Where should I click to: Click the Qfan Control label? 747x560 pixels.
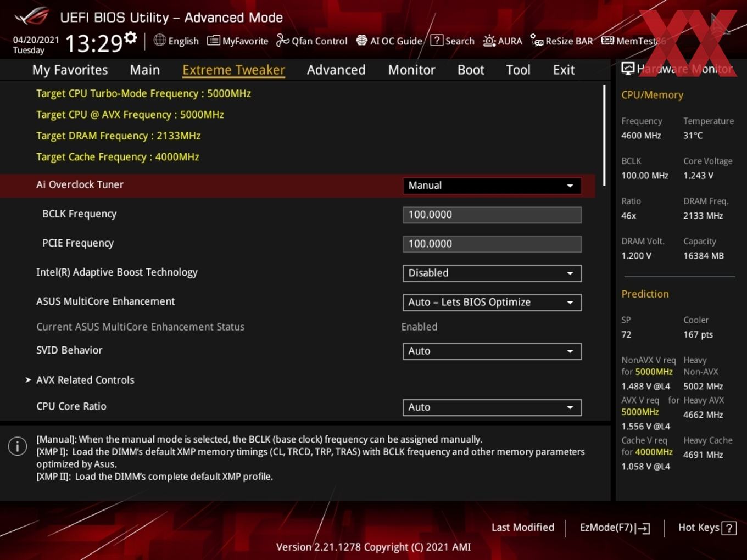(x=319, y=41)
